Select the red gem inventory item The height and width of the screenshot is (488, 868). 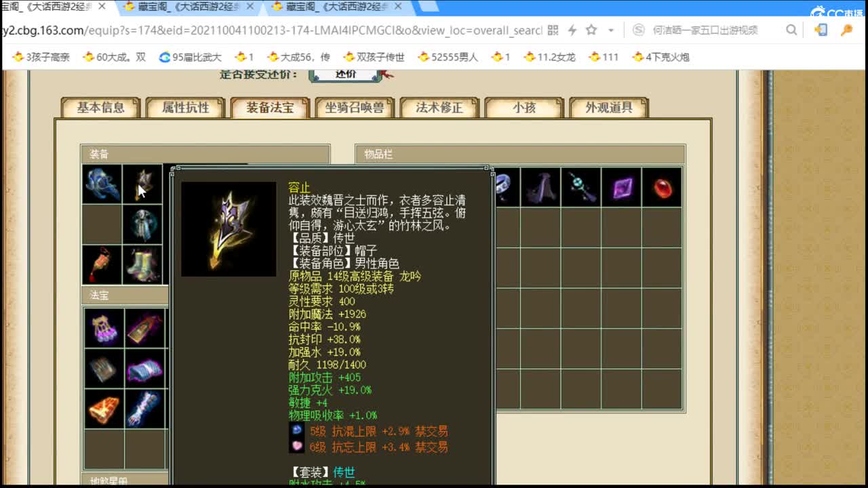(x=662, y=186)
